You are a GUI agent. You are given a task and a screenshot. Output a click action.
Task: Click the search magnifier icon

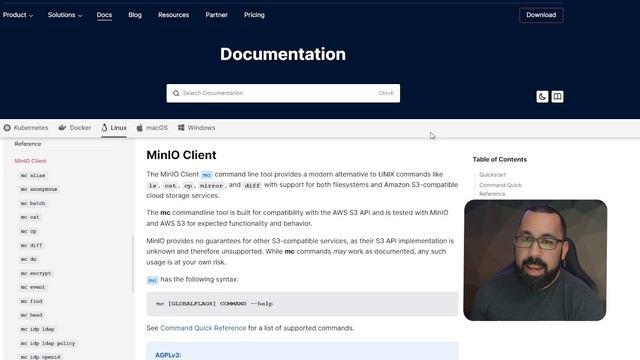(176, 93)
